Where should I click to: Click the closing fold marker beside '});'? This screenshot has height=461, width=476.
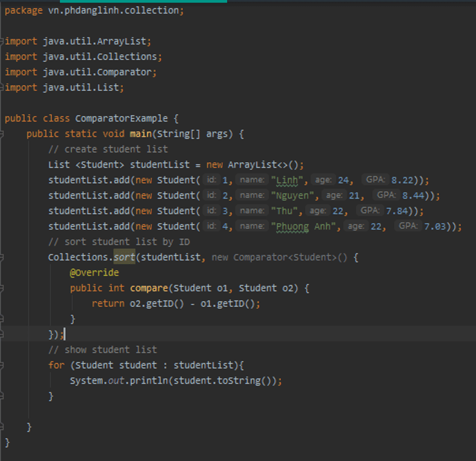2,335
